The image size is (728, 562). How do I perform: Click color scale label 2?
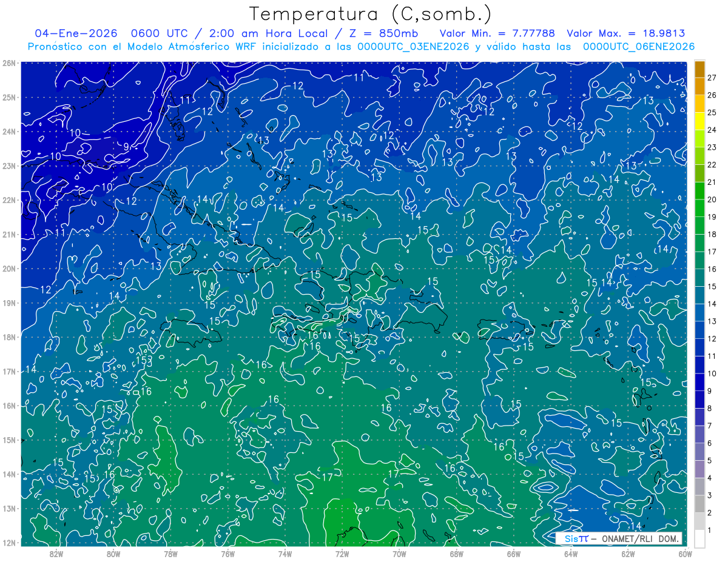pos(710,512)
